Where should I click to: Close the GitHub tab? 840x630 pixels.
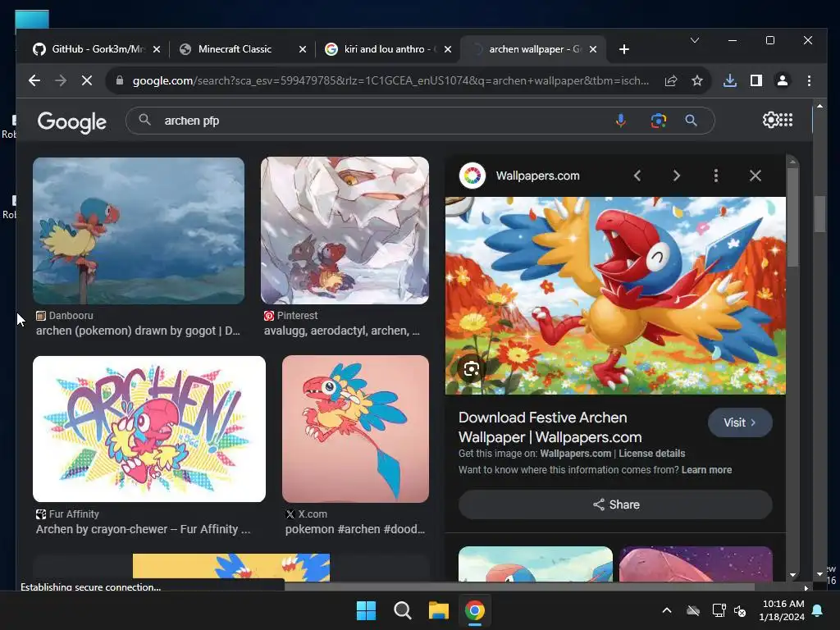pos(157,49)
